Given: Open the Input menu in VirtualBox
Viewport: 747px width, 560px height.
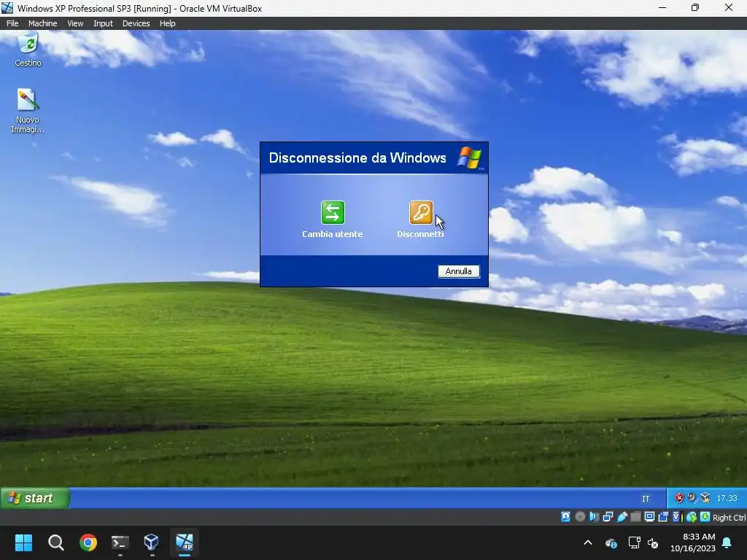Looking at the screenshot, I should pyautogui.click(x=103, y=23).
